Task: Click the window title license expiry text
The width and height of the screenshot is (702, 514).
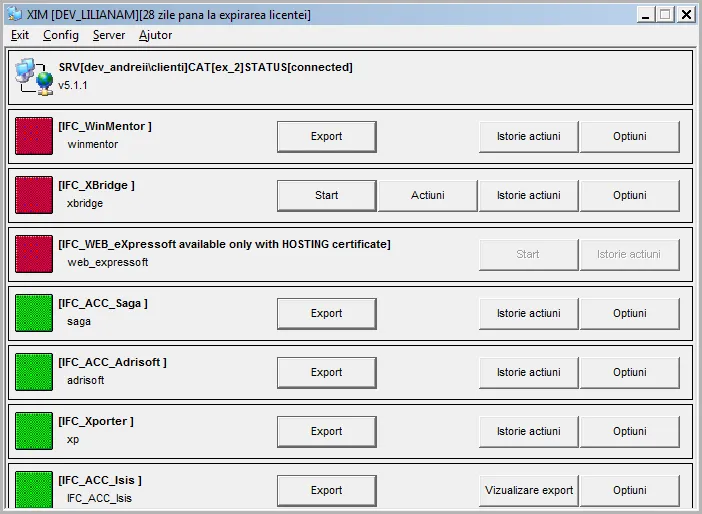Action: click(x=169, y=15)
